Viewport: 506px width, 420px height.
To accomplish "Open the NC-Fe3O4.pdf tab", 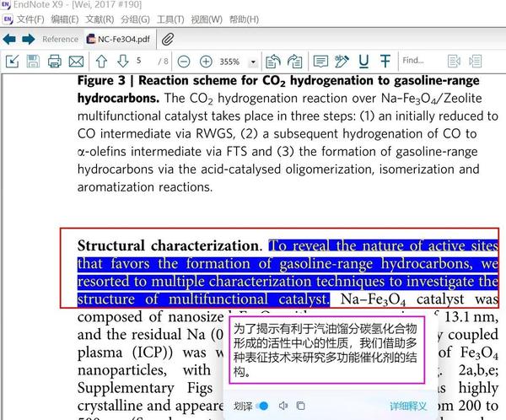I will tap(119, 40).
